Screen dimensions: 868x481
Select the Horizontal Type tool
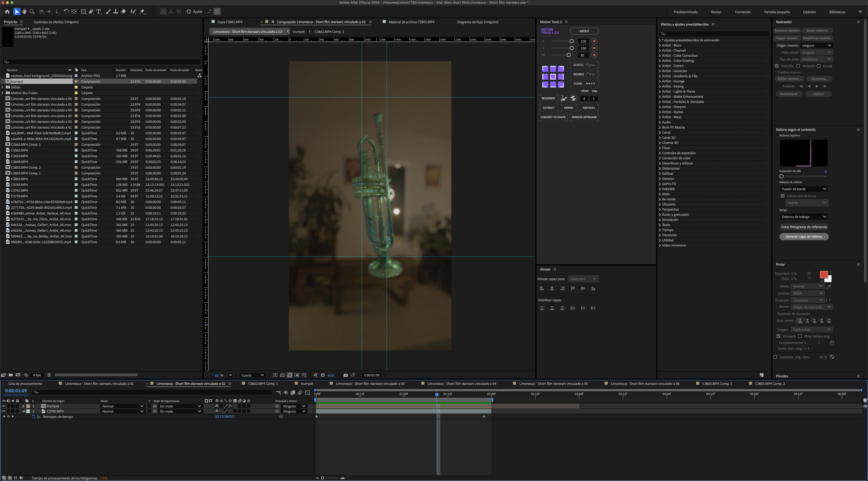(x=99, y=11)
